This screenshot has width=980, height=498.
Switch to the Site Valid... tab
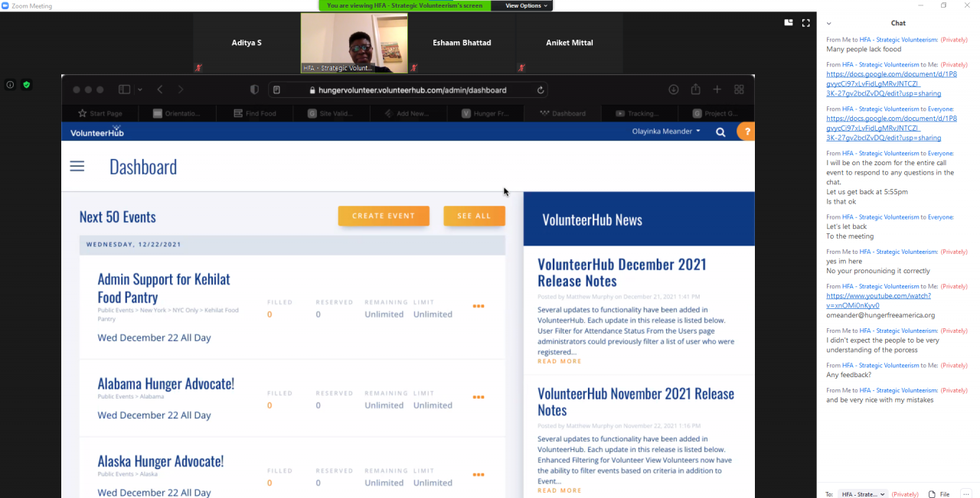[x=332, y=113]
